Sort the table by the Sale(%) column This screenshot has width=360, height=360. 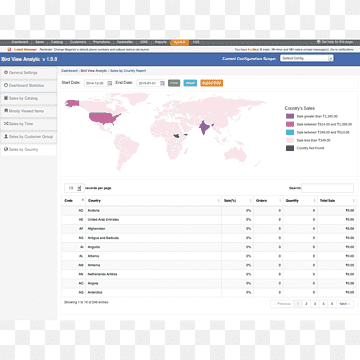click(237, 201)
